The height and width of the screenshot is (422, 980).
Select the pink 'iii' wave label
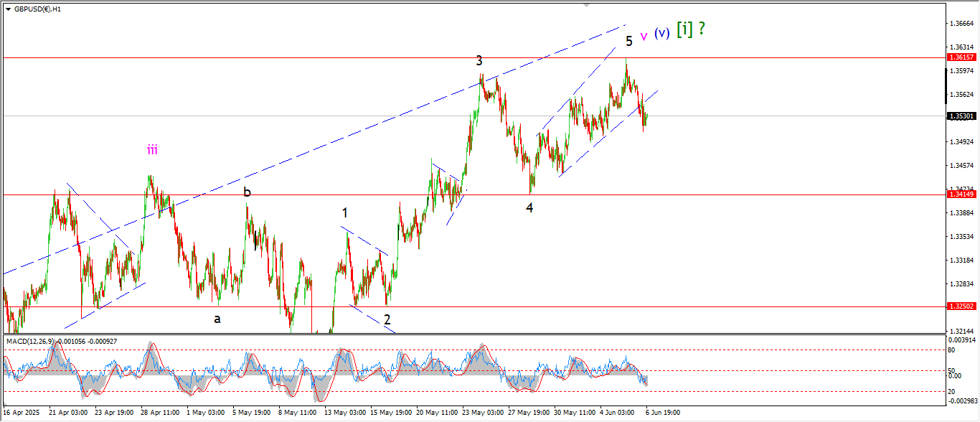[x=152, y=149]
